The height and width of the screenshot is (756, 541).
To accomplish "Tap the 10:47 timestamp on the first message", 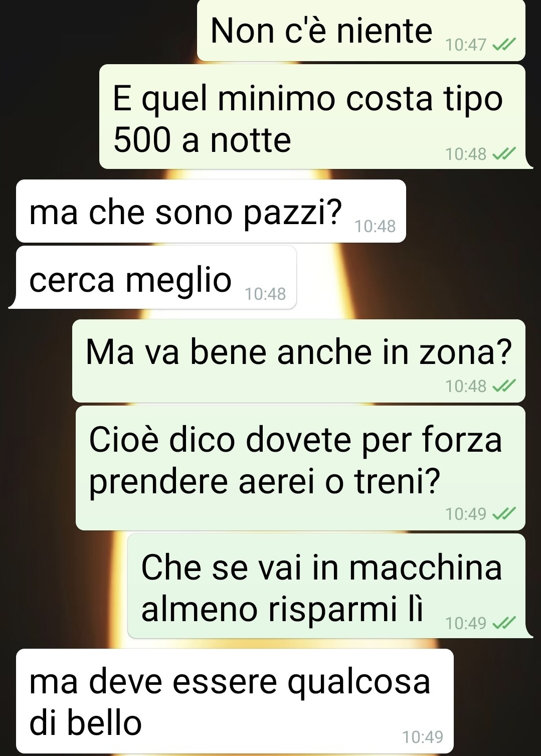I will [x=466, y=45].
